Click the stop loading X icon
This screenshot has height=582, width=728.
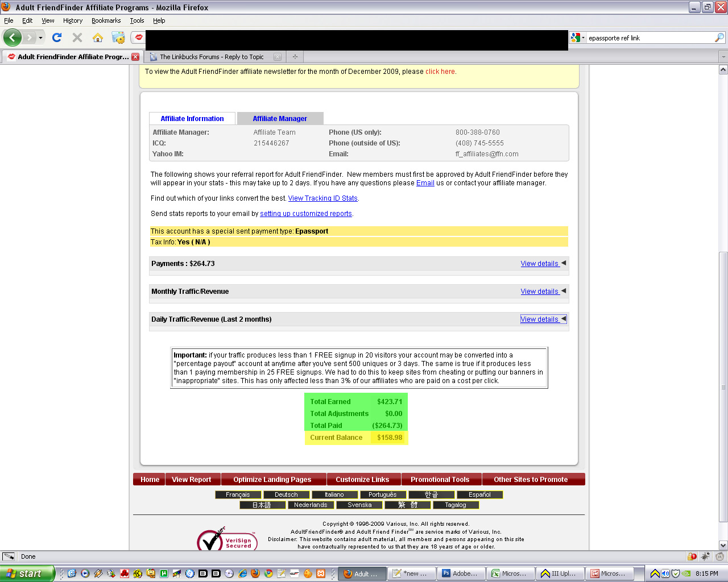tap(77, 38)
